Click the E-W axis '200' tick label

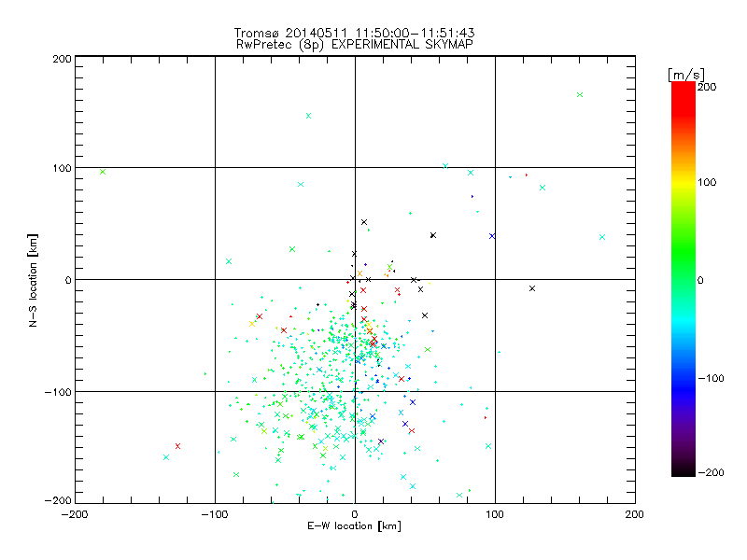[635, 514]
